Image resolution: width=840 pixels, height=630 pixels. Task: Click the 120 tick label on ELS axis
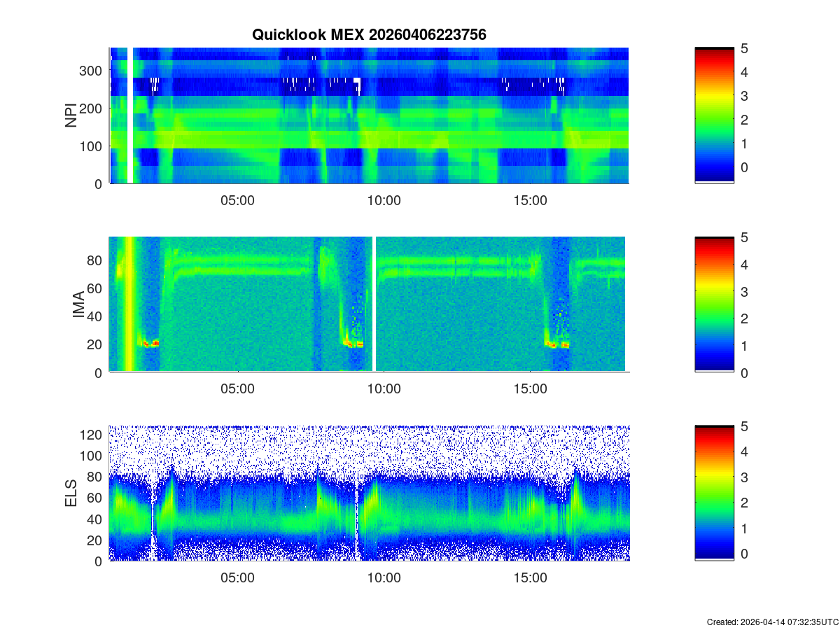(92, 435)
